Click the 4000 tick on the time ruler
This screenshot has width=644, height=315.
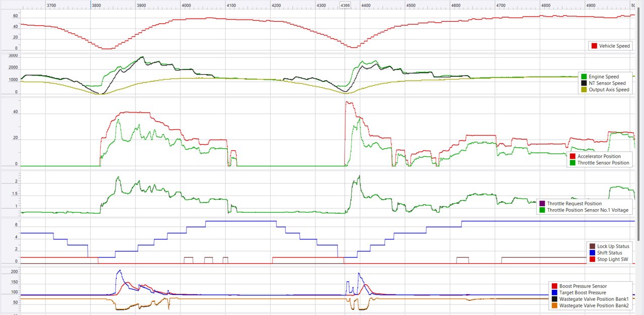[186, 5]
